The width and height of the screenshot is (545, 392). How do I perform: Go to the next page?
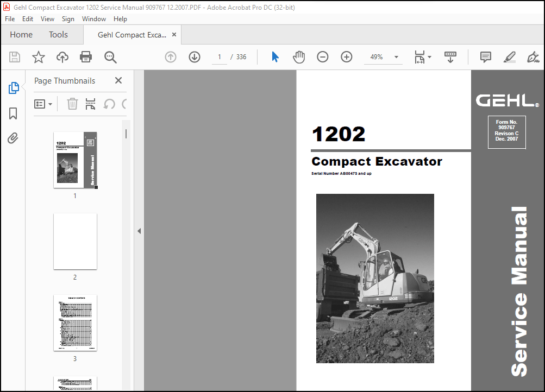pyautogui.click(x=194, y=57)
